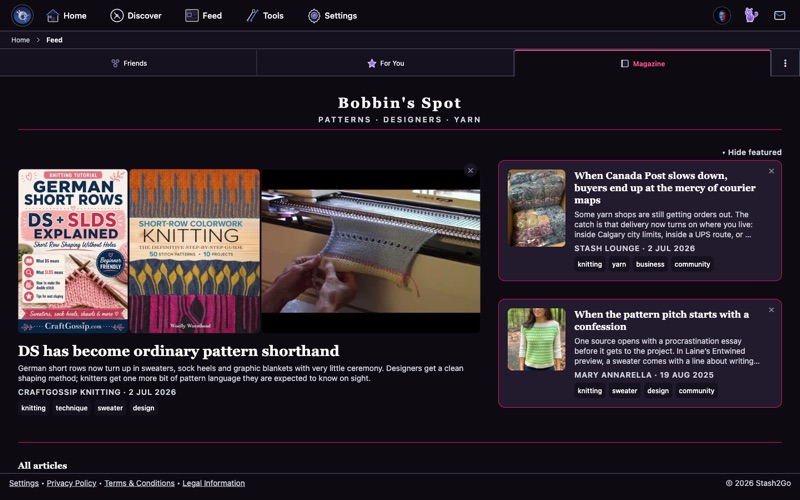Click the Canada Post article summary text

click(663, 224)
